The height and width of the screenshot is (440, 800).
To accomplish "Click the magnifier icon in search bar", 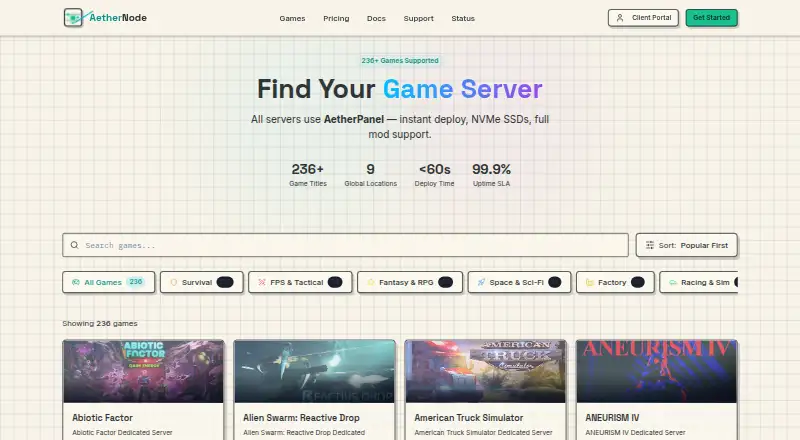I will click(x=74, y=245).
